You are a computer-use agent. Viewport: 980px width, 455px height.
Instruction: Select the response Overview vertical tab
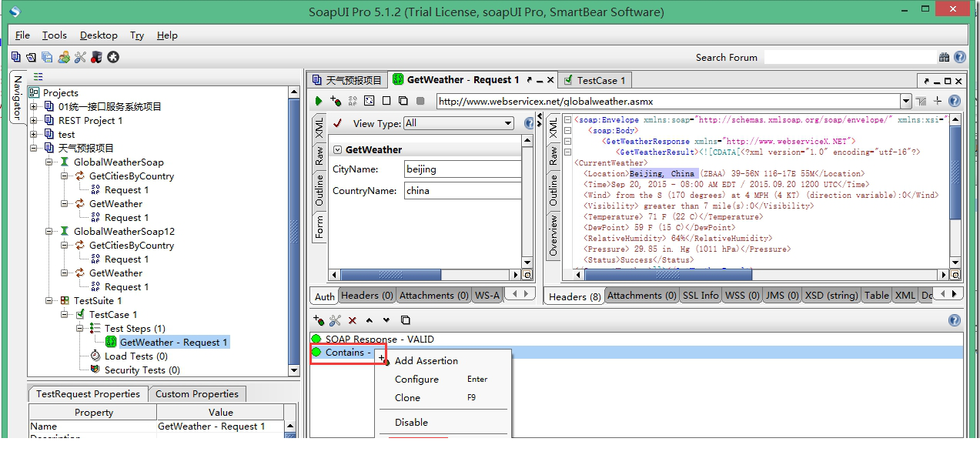pos(553,235)
